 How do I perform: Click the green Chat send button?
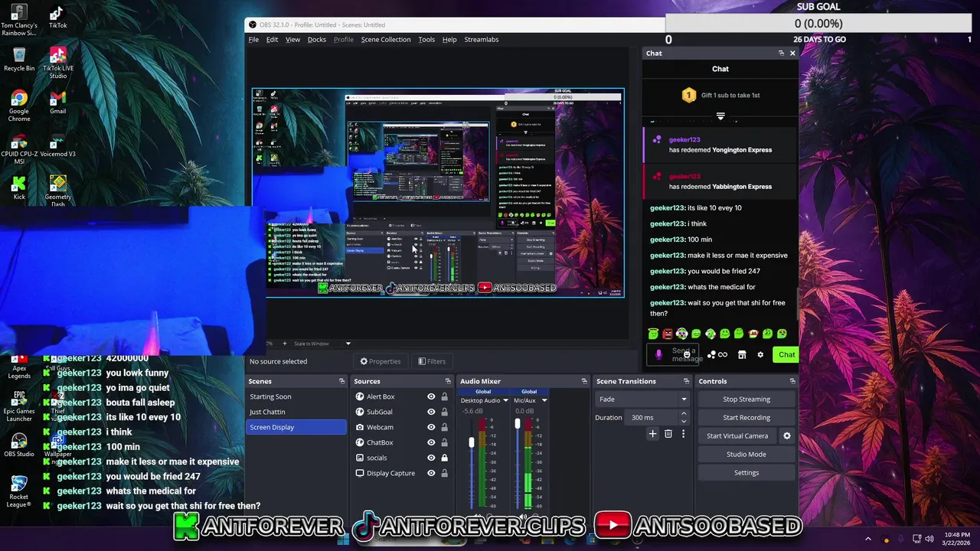pos(787,354)
